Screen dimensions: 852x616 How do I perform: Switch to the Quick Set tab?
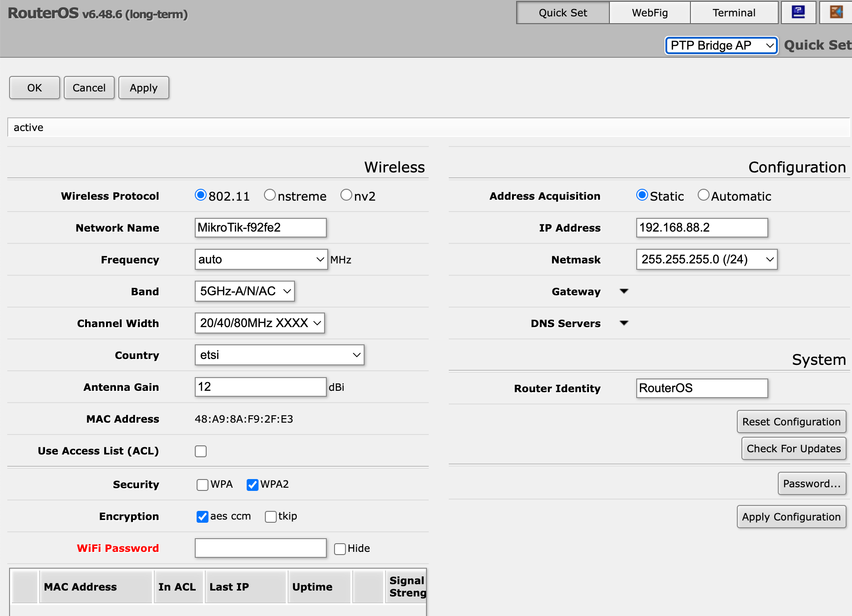(x=563, y=13)
